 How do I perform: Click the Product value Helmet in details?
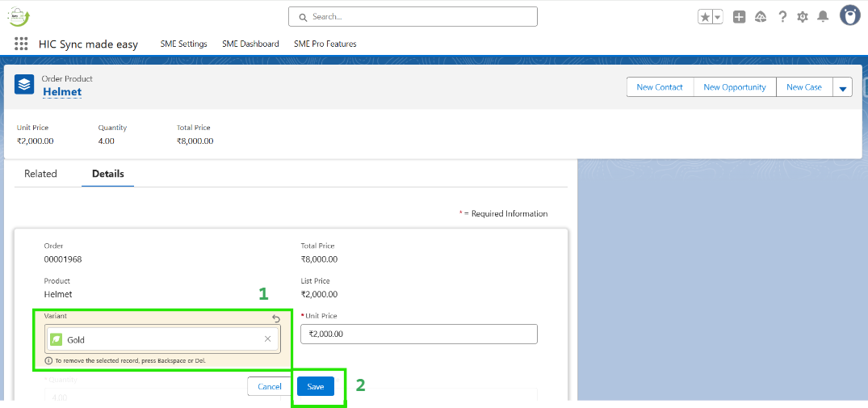pyautogui.click(x=58, y=294)
